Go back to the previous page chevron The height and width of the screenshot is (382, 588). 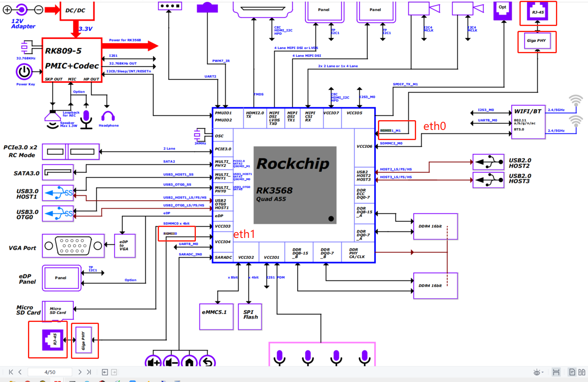19,371
